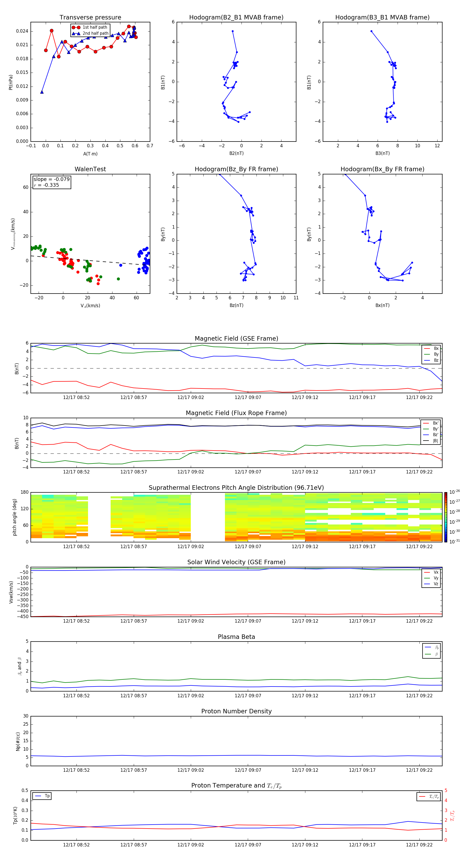Click the 'Hodogram(Bx_By FR frame)' title
Viewport: 473px width, 868px height.
point(382,169)
